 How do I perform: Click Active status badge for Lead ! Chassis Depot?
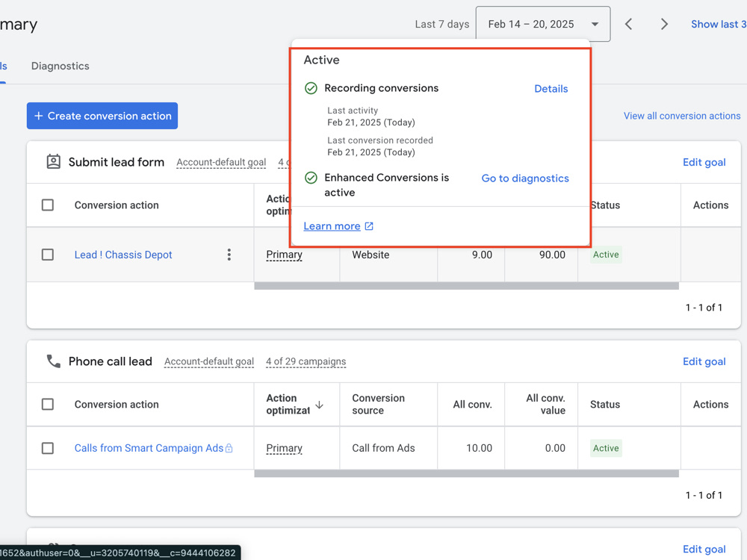[x=606, y=255]
